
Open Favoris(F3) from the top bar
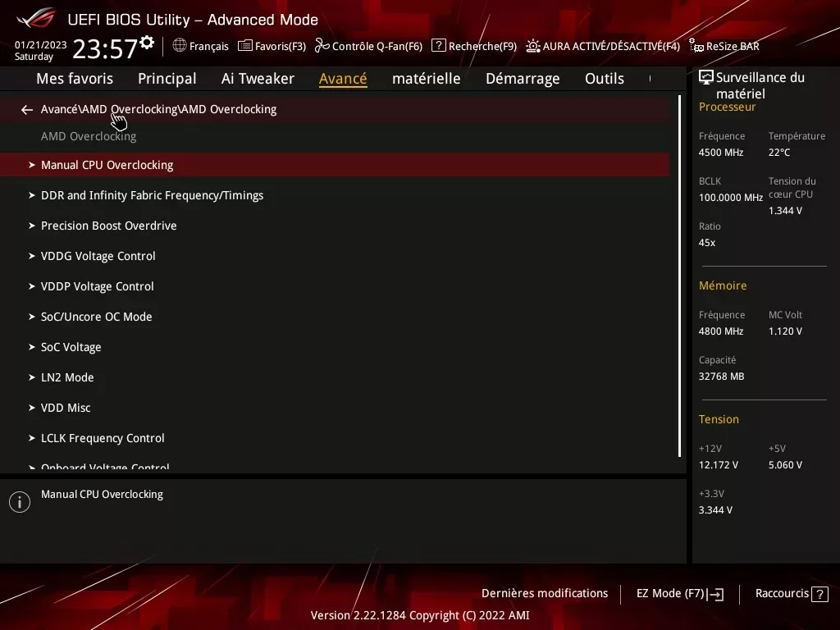click(x=272, y=46)
